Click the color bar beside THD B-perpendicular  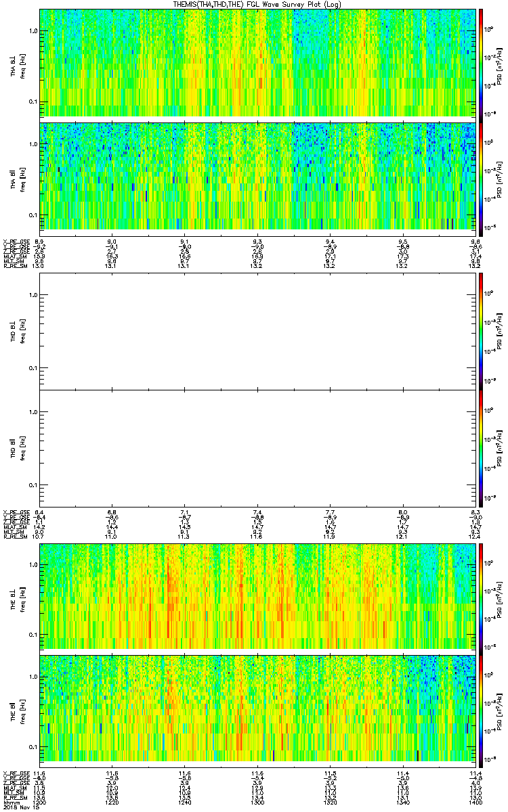tap(481, 330)
